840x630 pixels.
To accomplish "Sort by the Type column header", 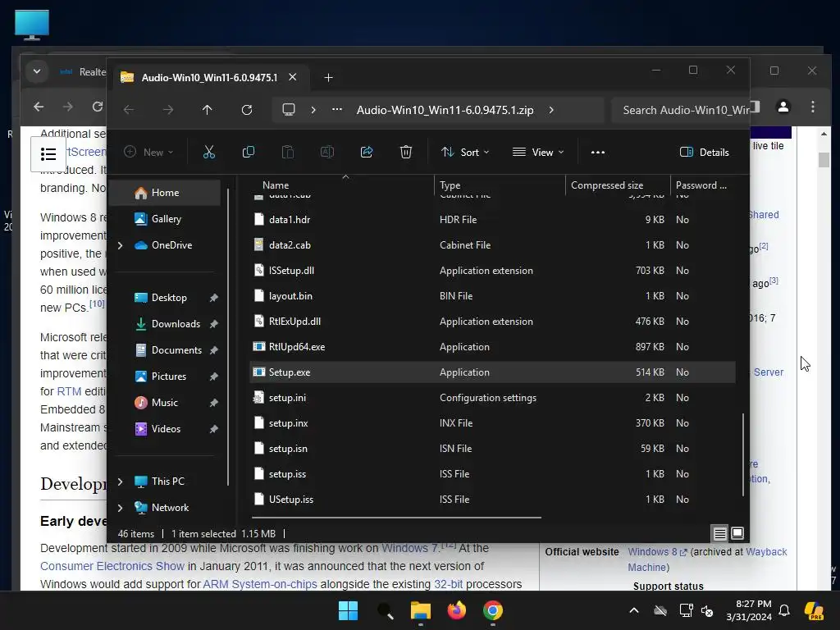I will [x=500, y=185].
